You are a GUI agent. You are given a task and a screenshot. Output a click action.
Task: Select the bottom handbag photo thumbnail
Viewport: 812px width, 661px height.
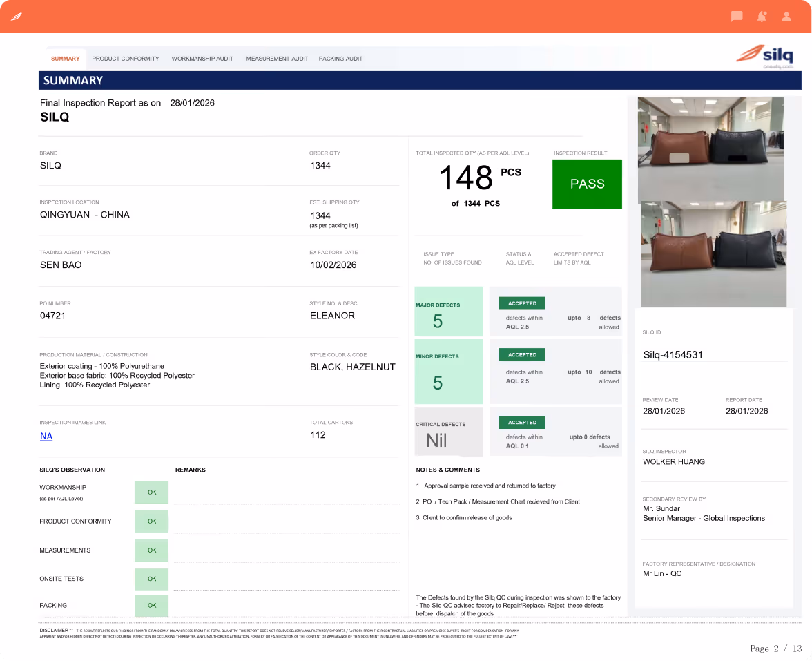713,254
